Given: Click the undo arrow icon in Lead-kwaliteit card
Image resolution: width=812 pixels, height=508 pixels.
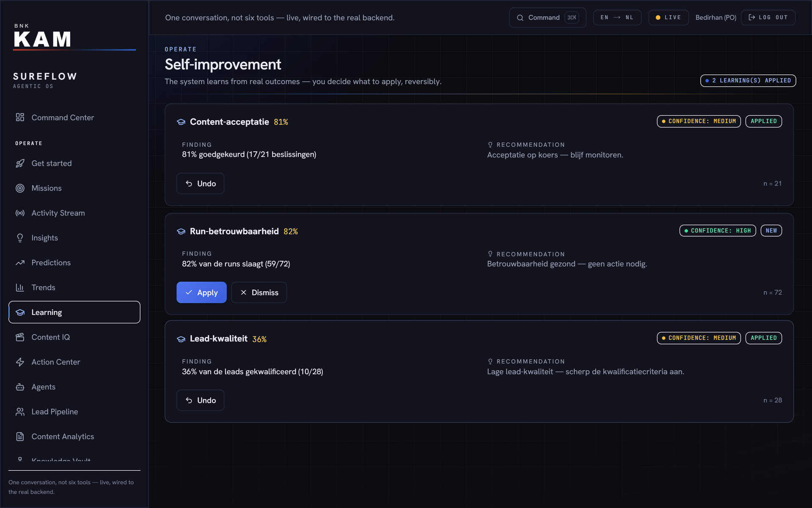Looking at the screenshot, I should [189, 400].
